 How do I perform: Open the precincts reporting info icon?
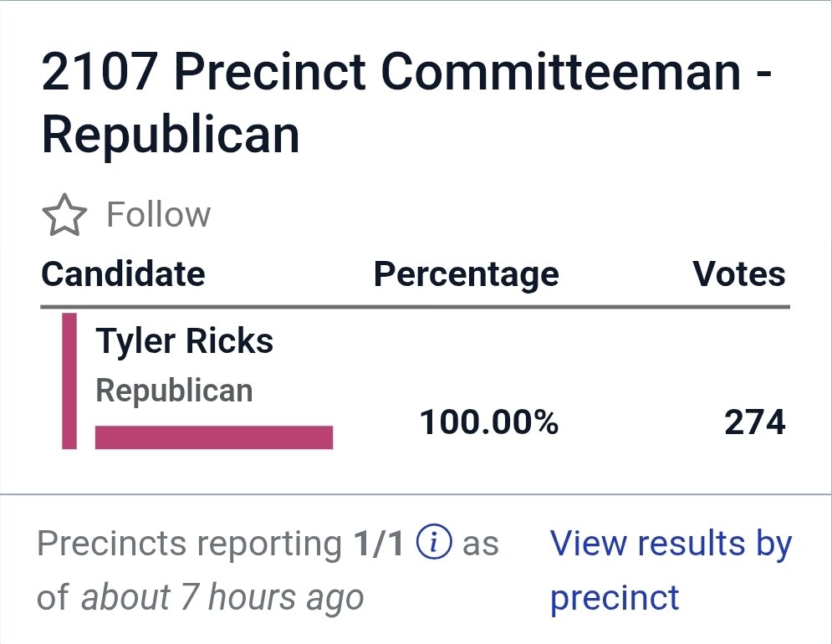[434, 543]
